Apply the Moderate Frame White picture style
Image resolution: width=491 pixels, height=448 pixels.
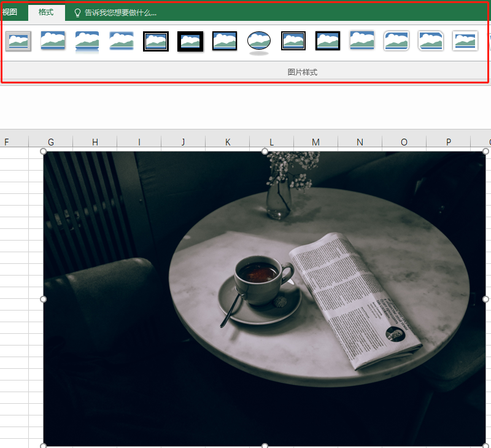click(x=465, y=41)
